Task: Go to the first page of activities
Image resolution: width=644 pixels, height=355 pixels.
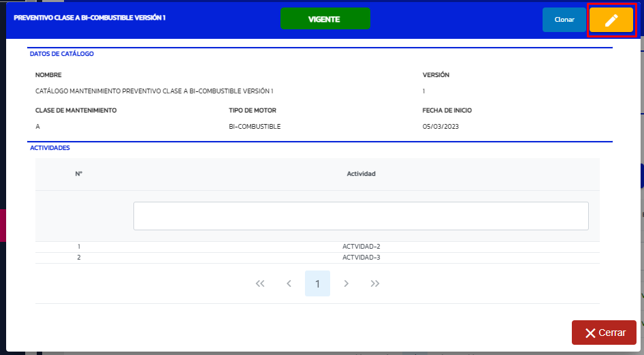Action: [259, 283]
